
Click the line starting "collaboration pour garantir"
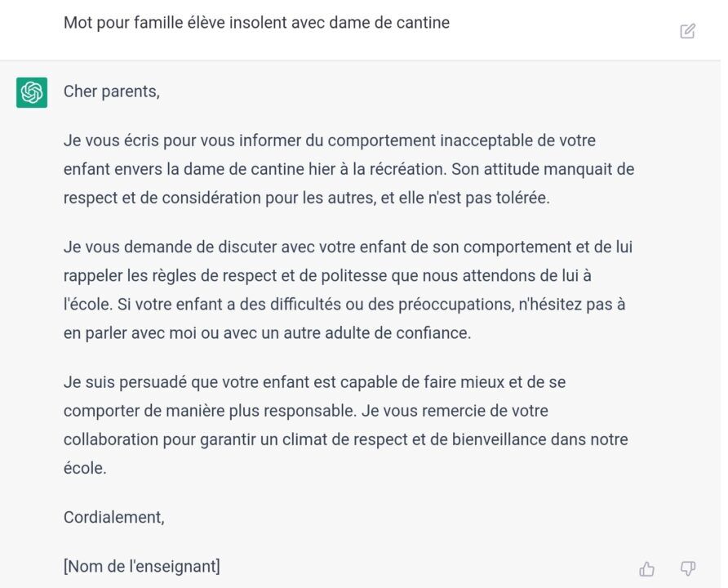345,439
